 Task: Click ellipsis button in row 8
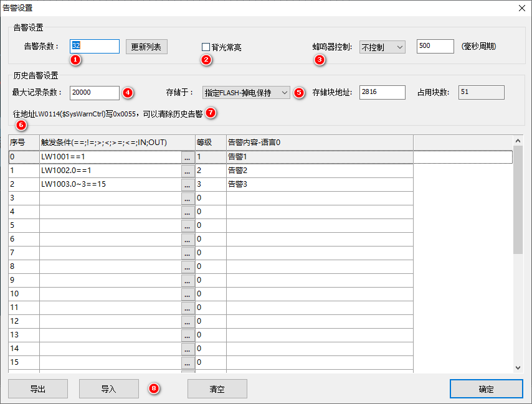(x=187, y=266)
